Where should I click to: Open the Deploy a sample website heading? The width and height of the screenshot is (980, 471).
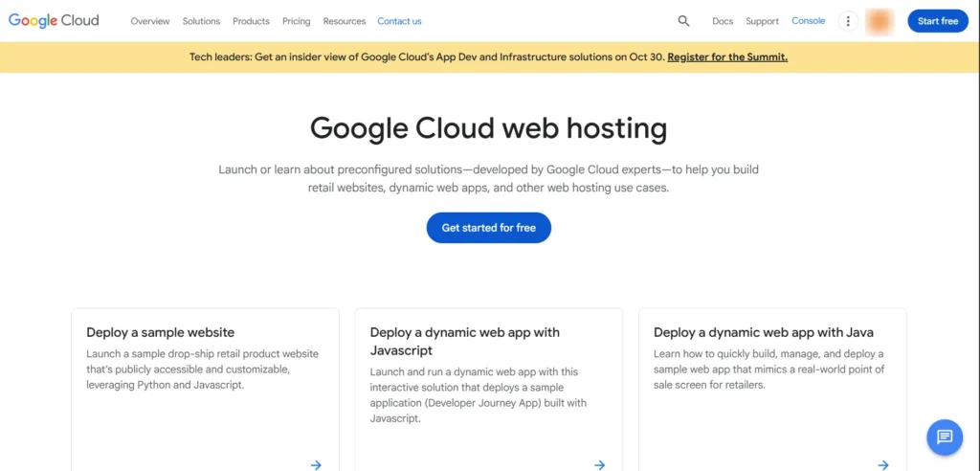point(161,332)
